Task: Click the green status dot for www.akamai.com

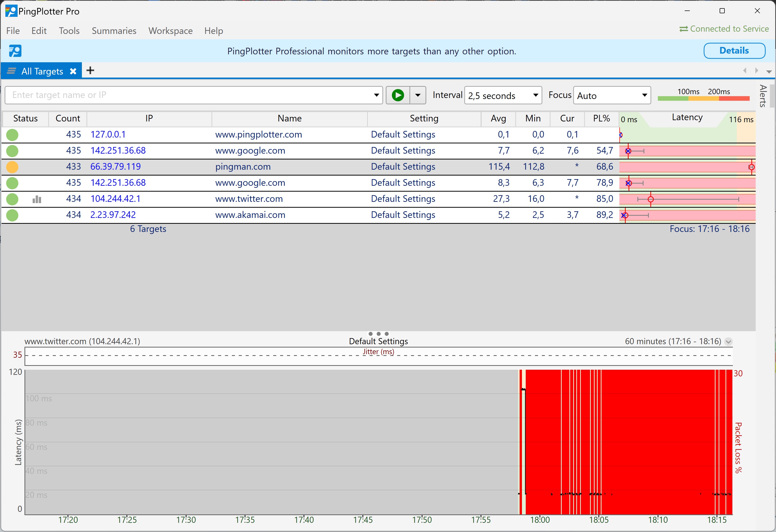Action: pyautogui.click(x=12, y=215)
